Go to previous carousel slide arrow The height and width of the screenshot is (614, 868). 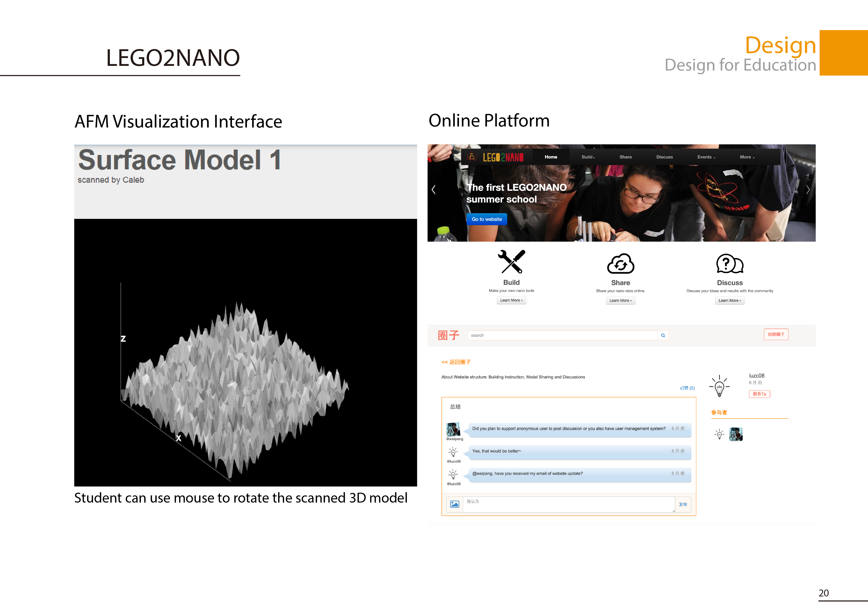[x=434, y=190]
